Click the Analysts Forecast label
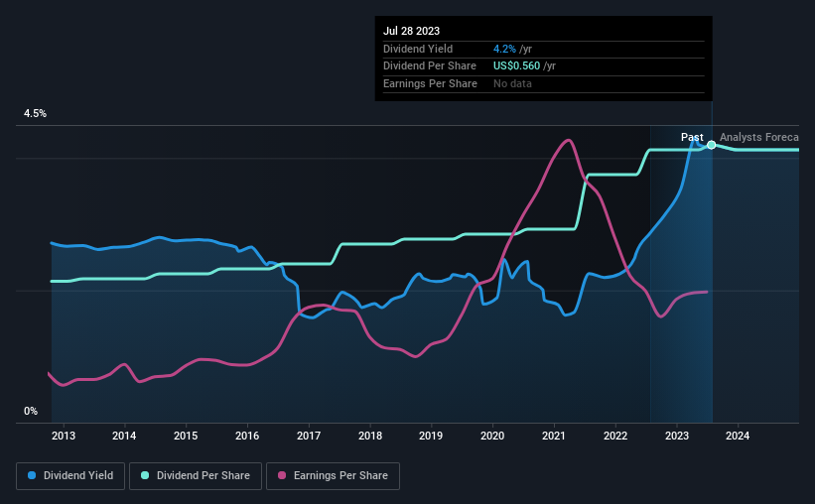The width and height of the screenshot is (815, 504). pyautogui.click(x=758, y=137)
